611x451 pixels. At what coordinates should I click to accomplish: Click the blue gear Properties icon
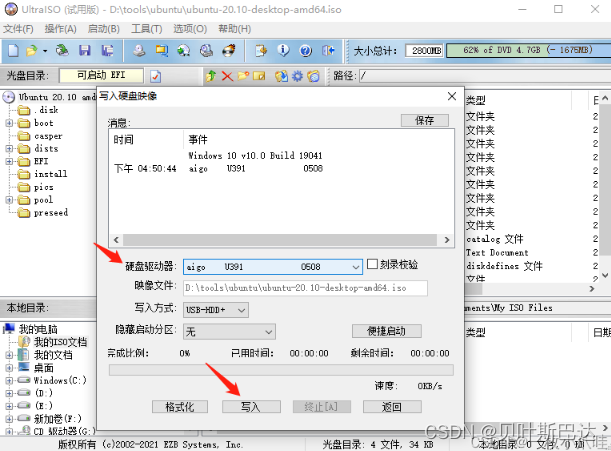(297, 76)
